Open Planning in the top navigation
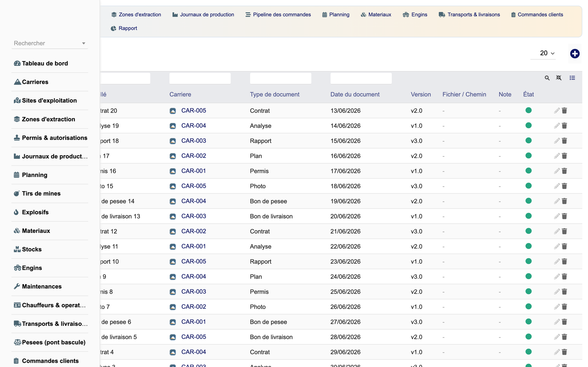Viewport: 588px width, 367px height. (x=336, y=14)
